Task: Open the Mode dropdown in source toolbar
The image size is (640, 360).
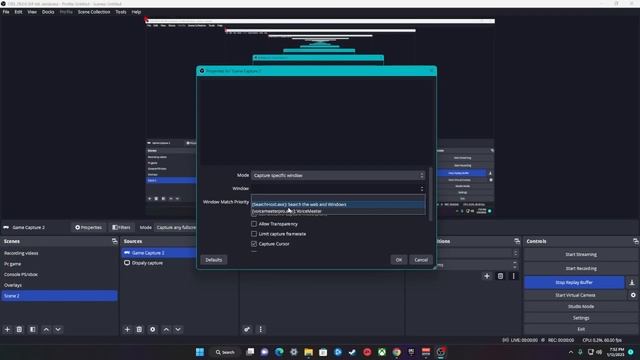Action: coord(176,227)
